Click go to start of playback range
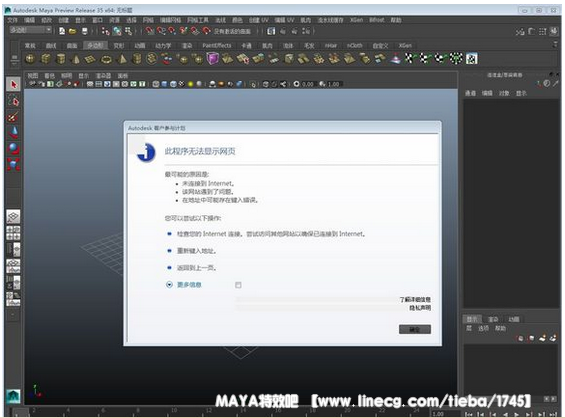 [x=469, y=414]
